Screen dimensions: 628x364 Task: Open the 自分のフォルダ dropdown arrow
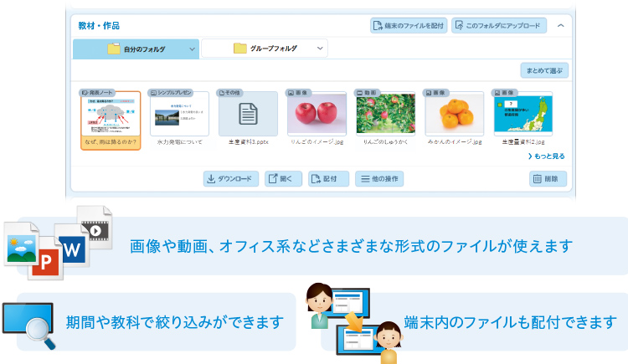pyautogui.click(x=193, y=49)
